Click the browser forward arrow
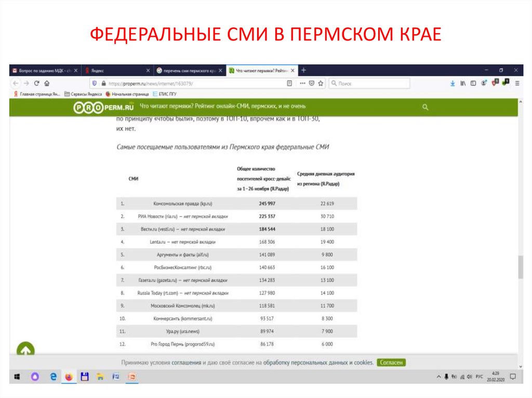Image resolution: width=532 pixels, height=398 pixels. [x=26, y=83]
